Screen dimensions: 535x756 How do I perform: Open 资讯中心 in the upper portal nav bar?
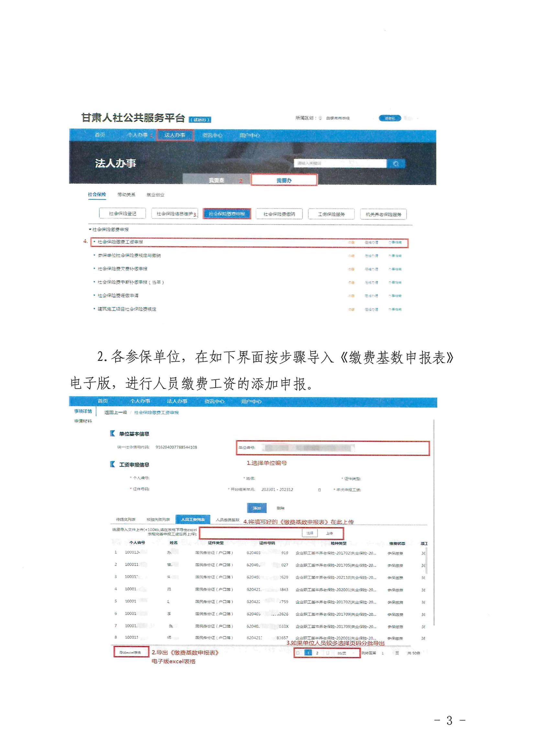(x=212, y=135)
